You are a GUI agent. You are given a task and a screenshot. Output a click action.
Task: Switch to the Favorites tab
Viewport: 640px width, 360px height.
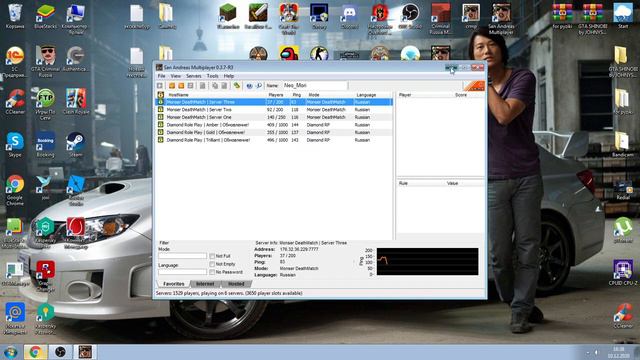tap(173, 284)
